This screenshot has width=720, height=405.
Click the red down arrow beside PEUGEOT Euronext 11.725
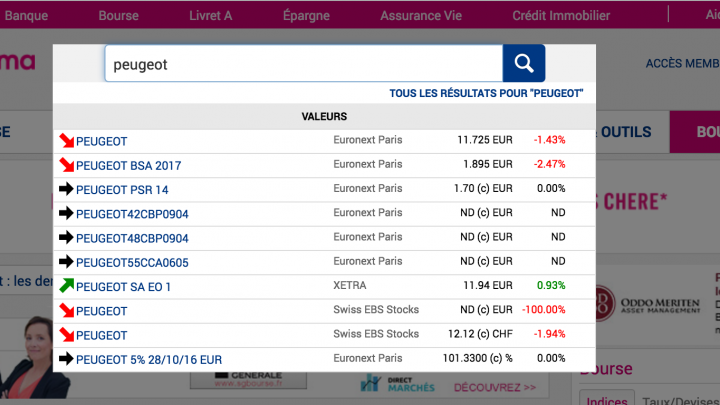tap(67, 141)
